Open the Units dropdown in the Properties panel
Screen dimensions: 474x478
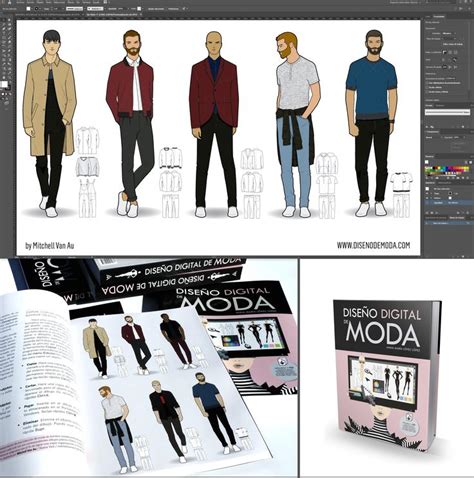(449, 33)
